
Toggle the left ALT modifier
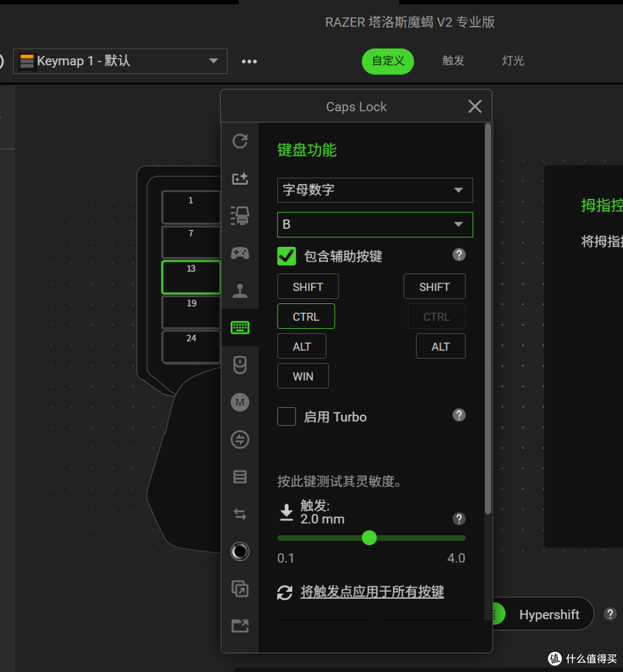(302, 346)
